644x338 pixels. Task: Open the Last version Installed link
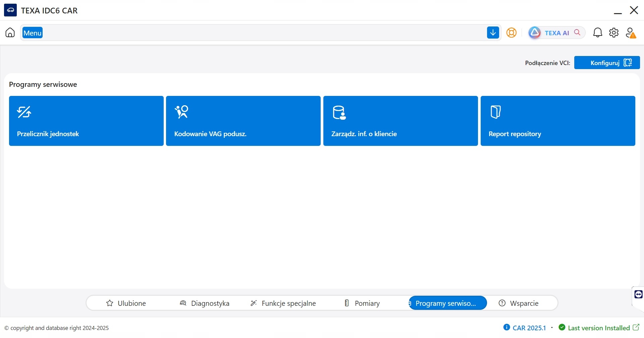point(599,328)
